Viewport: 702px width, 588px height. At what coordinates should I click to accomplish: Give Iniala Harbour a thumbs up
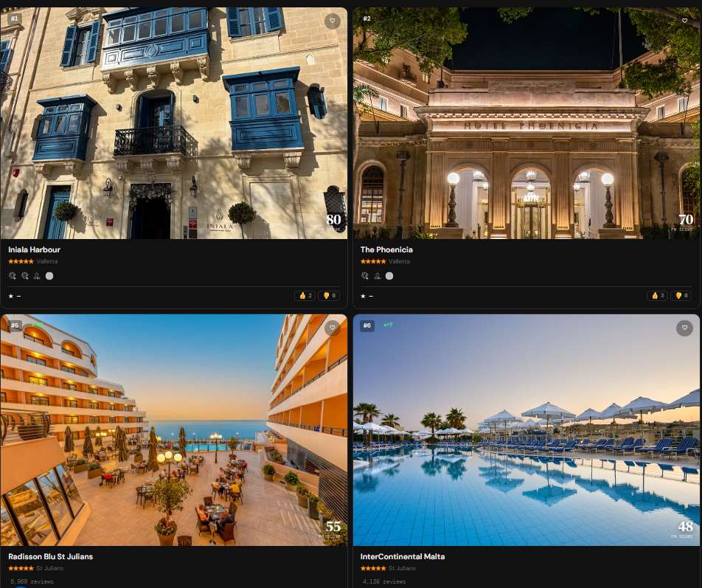[x=305, y=296]
